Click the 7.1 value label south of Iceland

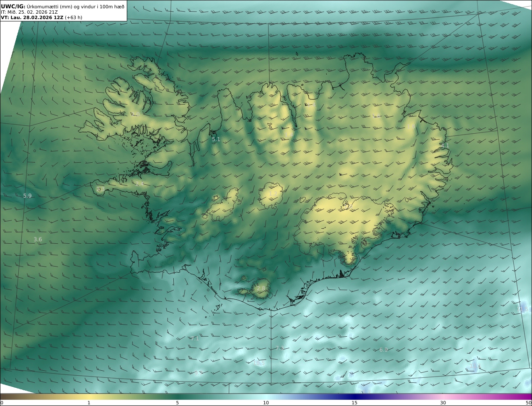pos(195,339)
